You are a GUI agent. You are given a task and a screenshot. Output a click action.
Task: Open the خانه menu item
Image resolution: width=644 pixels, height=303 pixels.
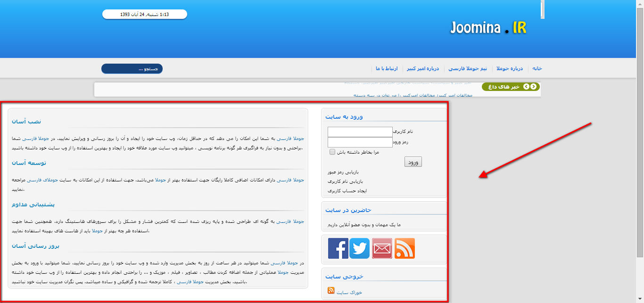click(537, 69)
